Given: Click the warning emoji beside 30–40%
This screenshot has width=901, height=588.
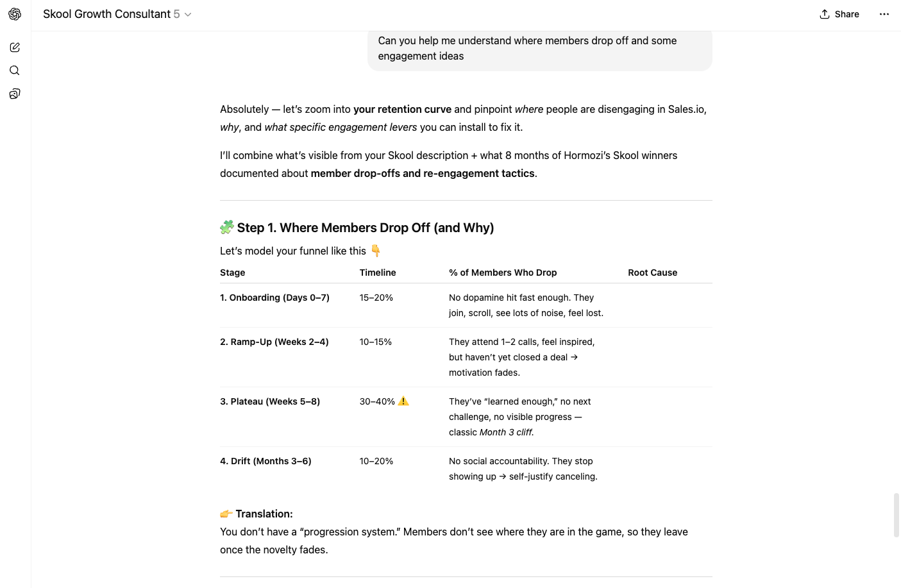Looking at the screenshot, I should (x=403, y=401).
